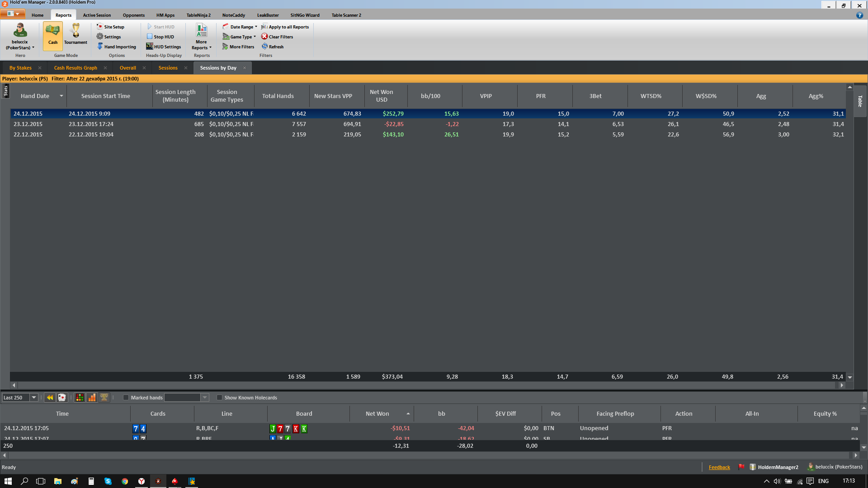
Task: Switch to the Cash Results Graph tab
Action: 75,68
